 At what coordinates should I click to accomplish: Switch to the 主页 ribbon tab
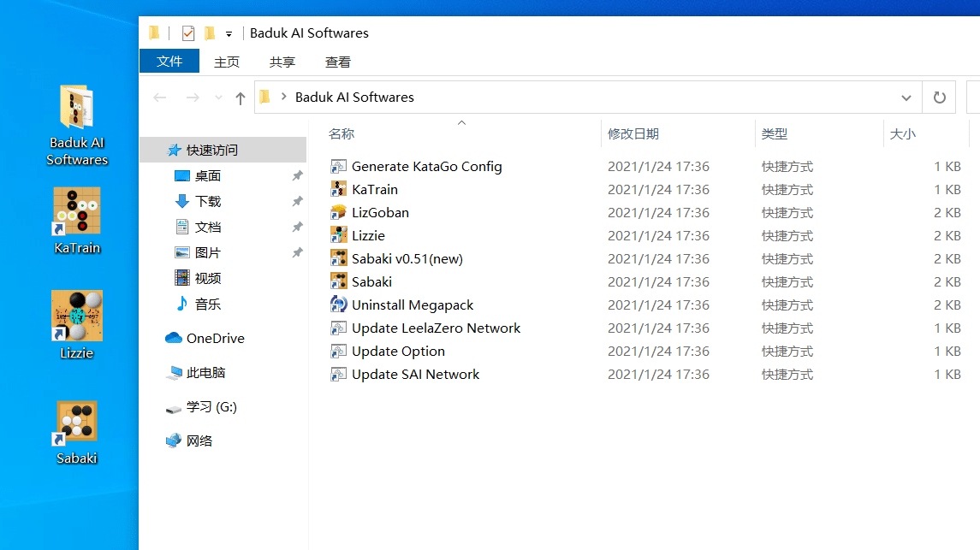[226, 62]
